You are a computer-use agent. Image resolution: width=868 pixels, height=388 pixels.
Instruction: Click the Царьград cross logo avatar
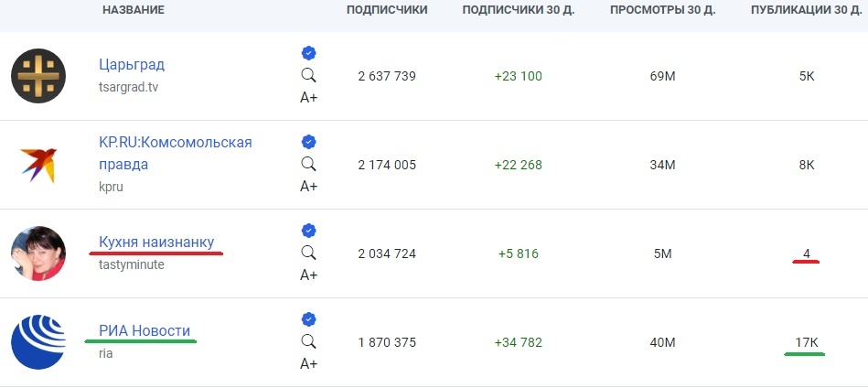tap(38, 76)
